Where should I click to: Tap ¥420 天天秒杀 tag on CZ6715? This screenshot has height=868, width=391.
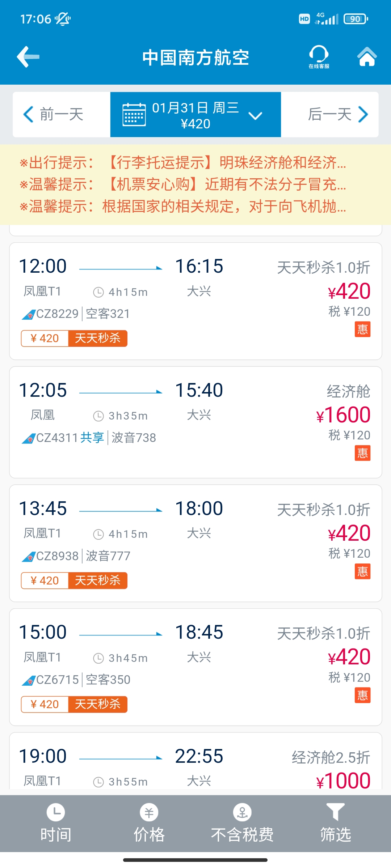tap(74, 704)
